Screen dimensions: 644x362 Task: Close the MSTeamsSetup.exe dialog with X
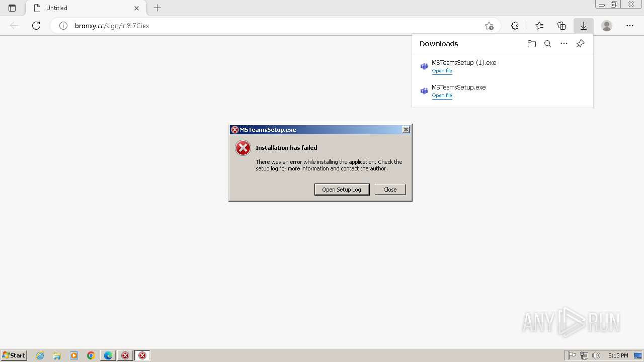tap(406, 130)
